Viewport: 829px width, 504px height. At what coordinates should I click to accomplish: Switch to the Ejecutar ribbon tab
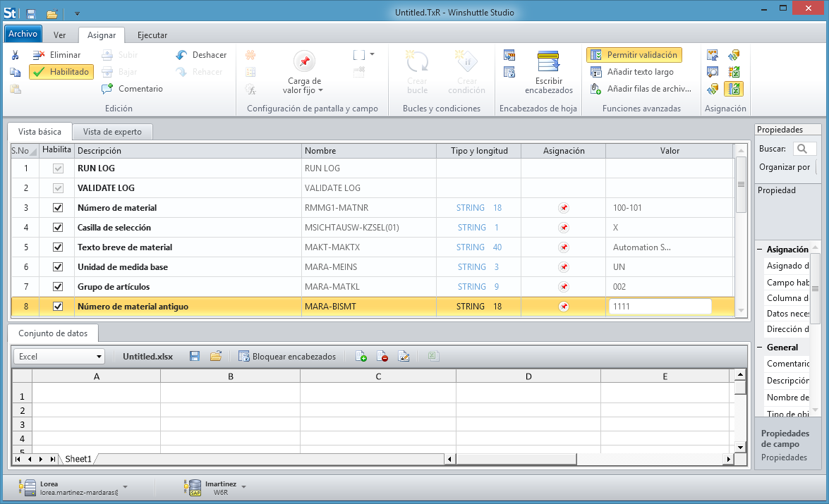pyautogui.click(x=152, y=35)
